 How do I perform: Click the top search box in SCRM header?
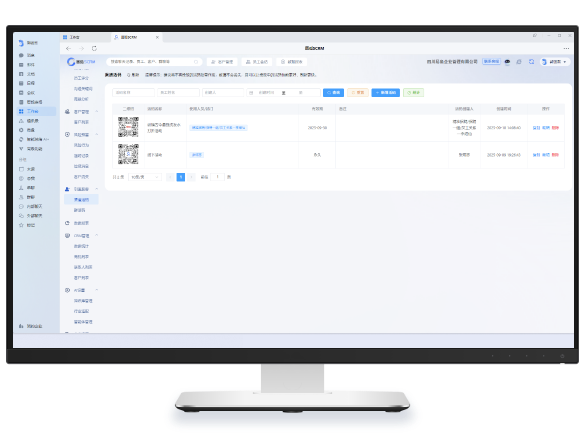pos(154,62)
